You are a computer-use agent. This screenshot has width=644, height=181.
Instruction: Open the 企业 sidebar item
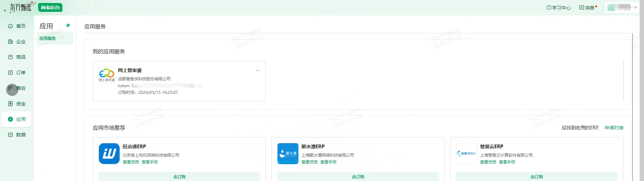17,42
